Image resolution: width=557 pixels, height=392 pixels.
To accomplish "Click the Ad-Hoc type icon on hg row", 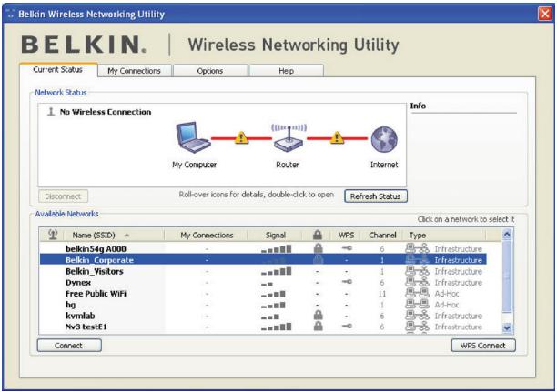I will click(x=417, y=304).
